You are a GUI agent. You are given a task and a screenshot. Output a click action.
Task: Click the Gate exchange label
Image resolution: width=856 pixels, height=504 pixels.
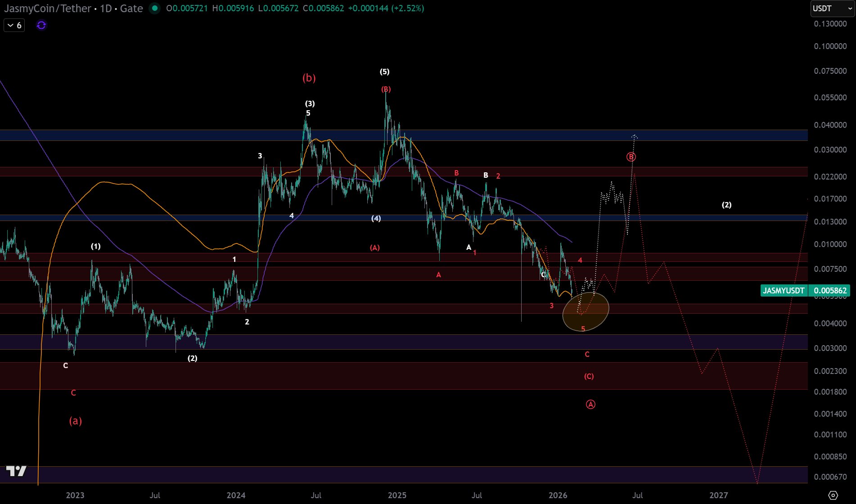click(x=131, y=8)
